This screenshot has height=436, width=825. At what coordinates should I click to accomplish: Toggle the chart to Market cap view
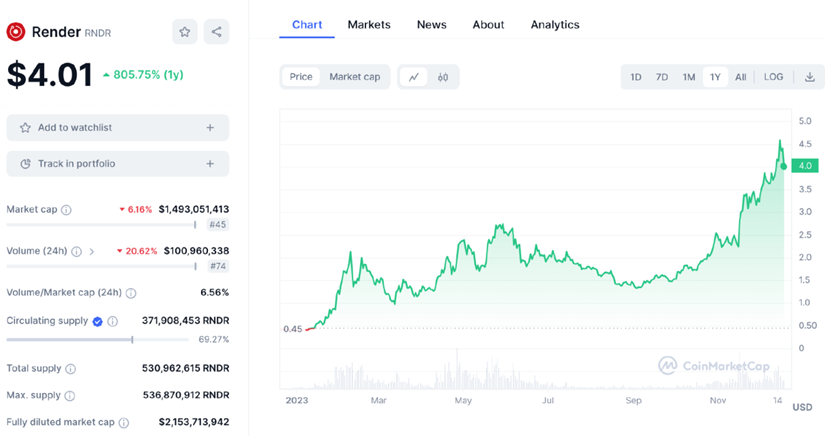tap(354, 77)
